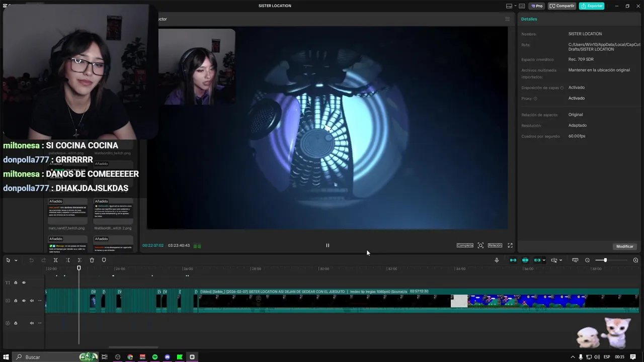644x362 pixels.
Task: Hide the main video track eye icon
Action: click(x=24, y=301)
